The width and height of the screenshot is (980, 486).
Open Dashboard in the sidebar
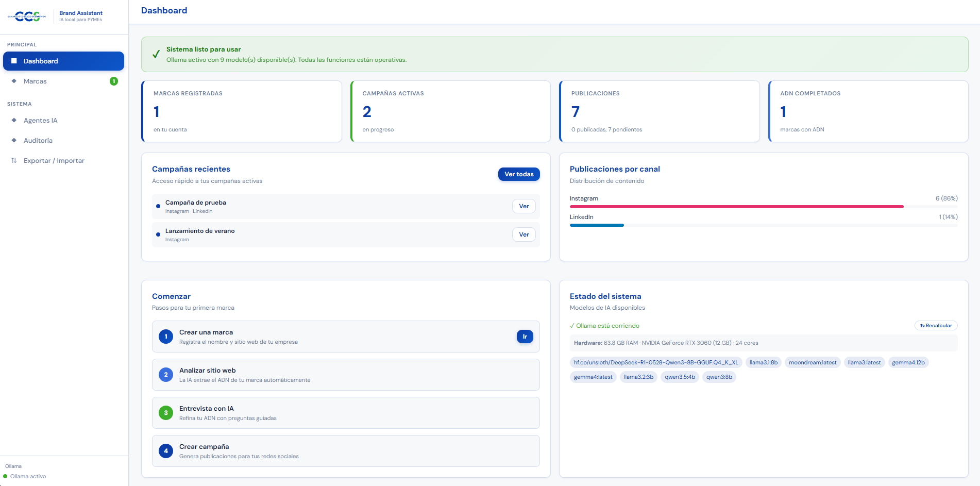63,61
